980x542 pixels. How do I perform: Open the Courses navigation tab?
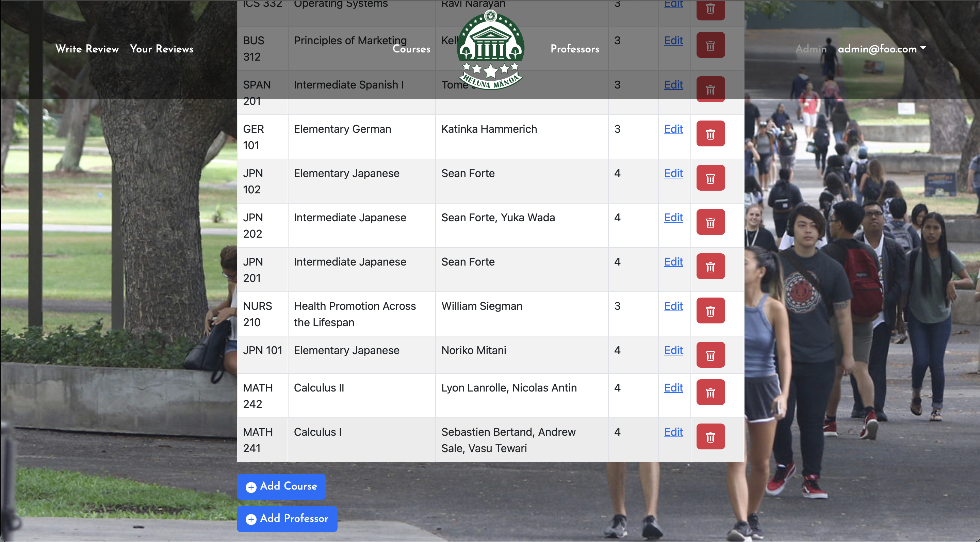click(x=412, y=49)
